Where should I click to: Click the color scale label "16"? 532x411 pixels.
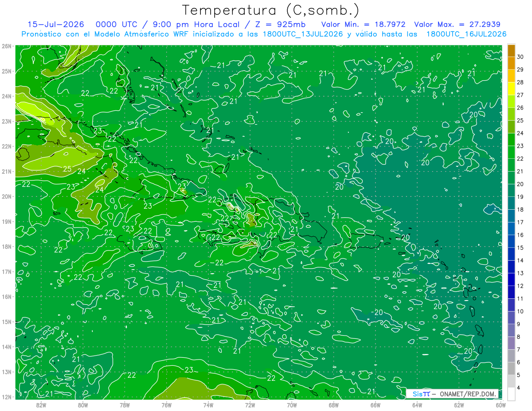pos(520,235)
